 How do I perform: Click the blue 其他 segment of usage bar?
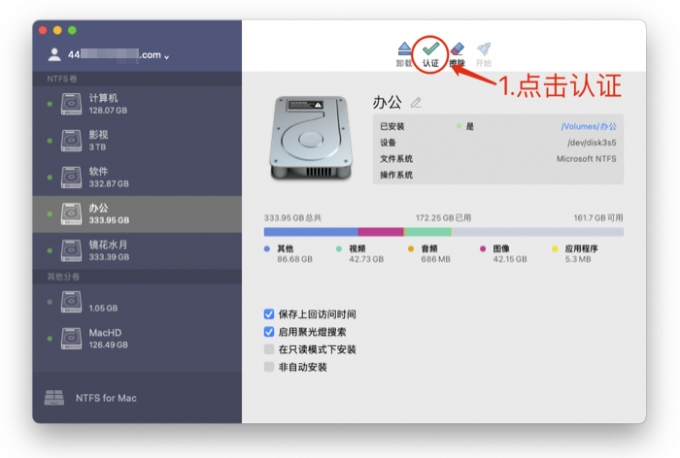tap(311, 232)
